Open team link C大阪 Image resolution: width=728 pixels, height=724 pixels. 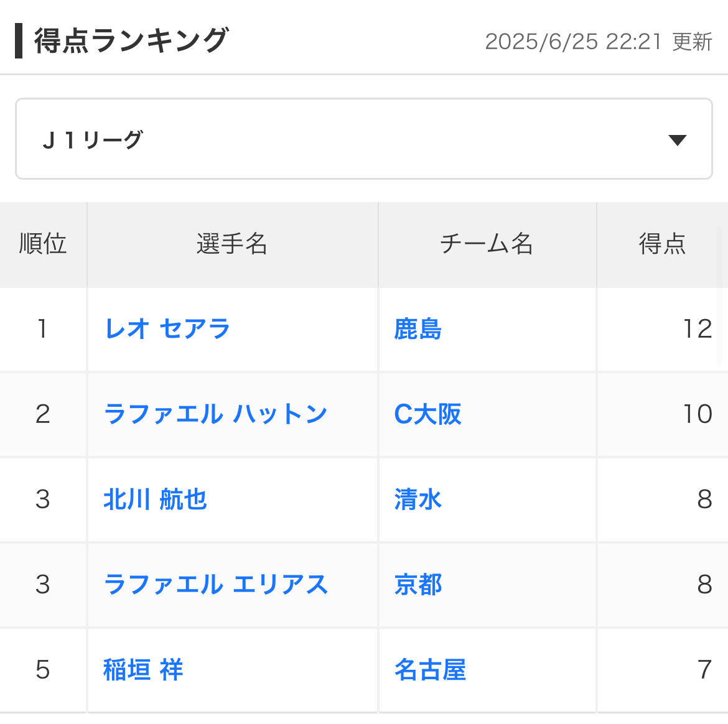click(427, 414)
